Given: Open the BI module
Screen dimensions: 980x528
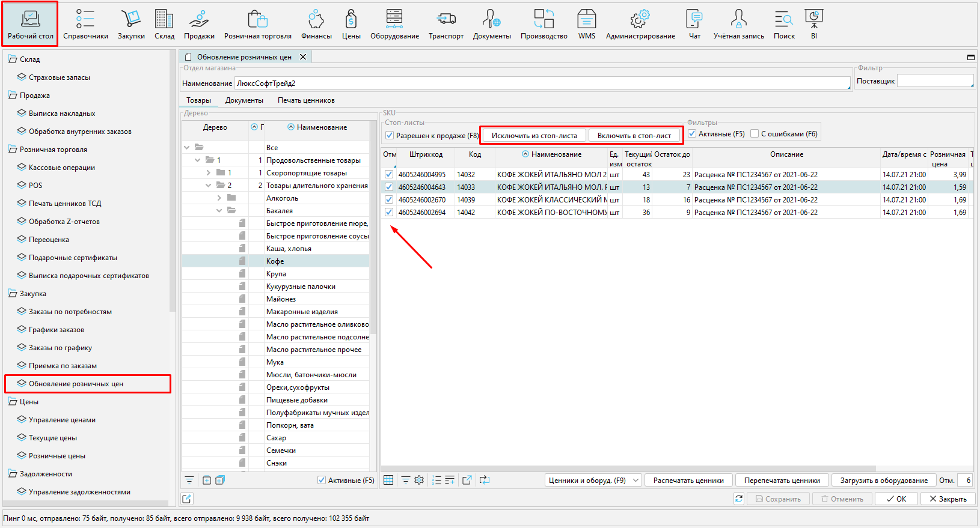Looking at the screenshot, I should 813,25.
